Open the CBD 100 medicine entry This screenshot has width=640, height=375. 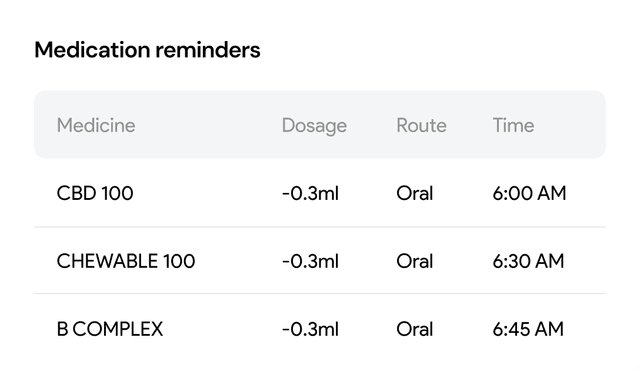pyautogui.click(x=95, y=193)
